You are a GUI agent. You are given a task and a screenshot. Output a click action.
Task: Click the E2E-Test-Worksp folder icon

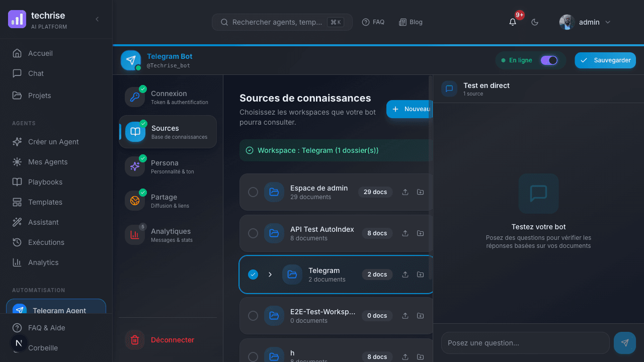(x=274, y=316)
